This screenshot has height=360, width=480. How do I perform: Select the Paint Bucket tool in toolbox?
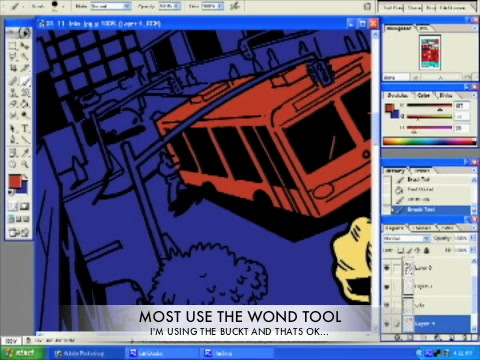25,104
